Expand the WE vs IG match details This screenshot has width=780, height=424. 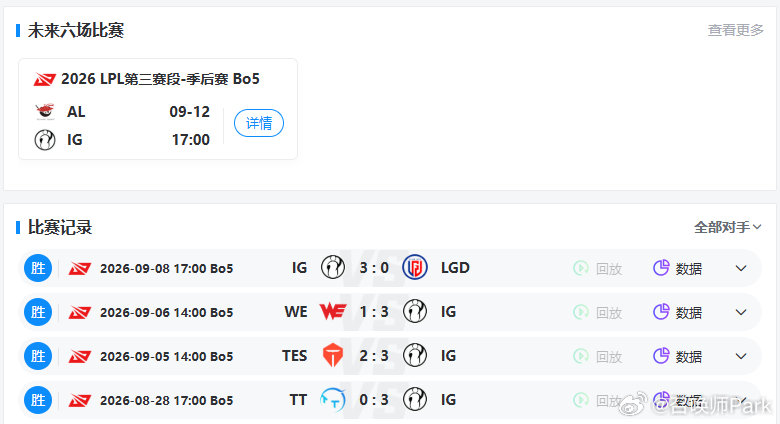(741, 312)
